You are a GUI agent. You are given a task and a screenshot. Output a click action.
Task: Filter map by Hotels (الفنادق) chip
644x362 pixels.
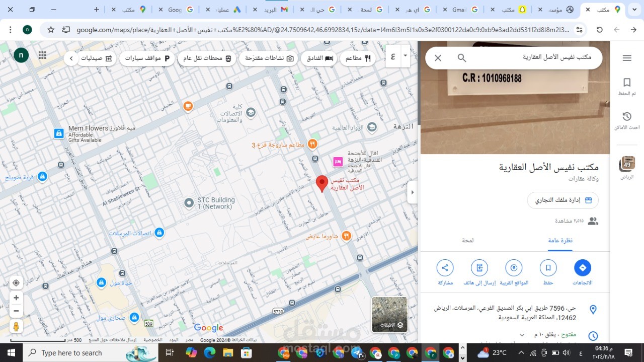point(320,58)
